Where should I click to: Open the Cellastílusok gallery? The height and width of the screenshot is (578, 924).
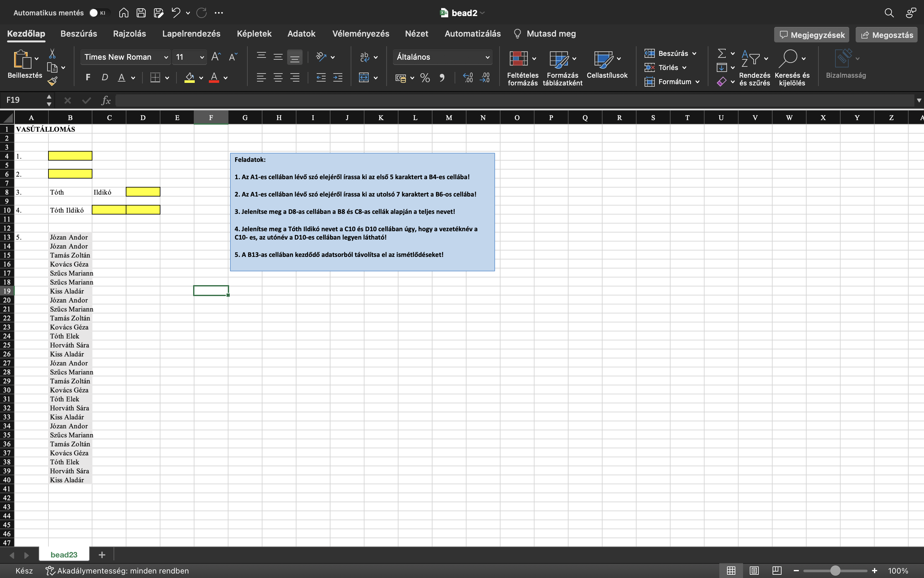(607, 65)
